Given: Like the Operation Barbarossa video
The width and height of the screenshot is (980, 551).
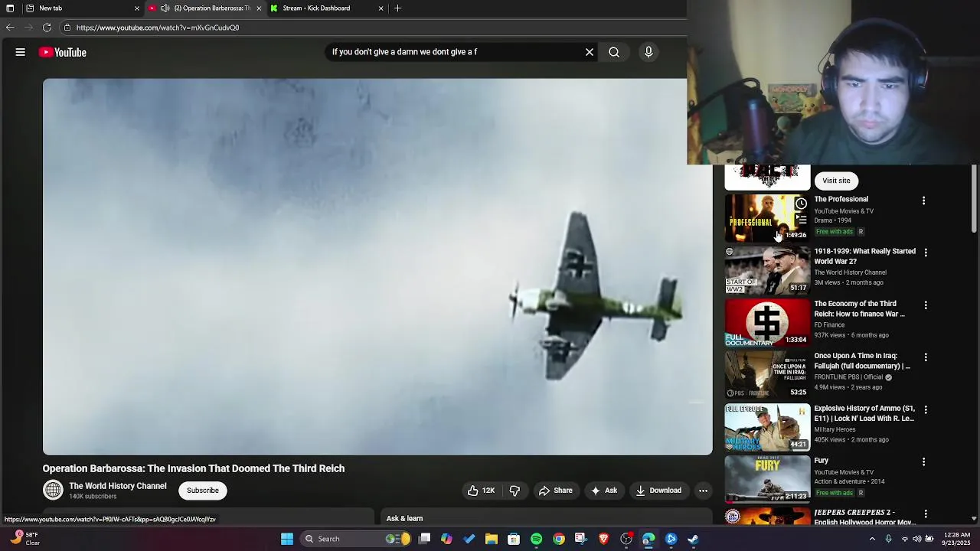Looking at the screenshot, I should (x=481, y=491).
